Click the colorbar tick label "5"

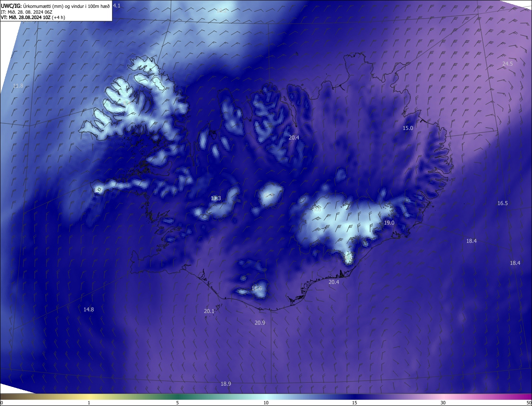point(177,403)
